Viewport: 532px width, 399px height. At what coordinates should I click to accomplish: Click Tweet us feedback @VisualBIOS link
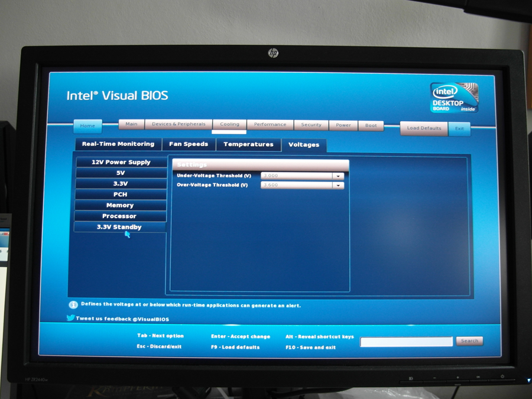[122, 319]
